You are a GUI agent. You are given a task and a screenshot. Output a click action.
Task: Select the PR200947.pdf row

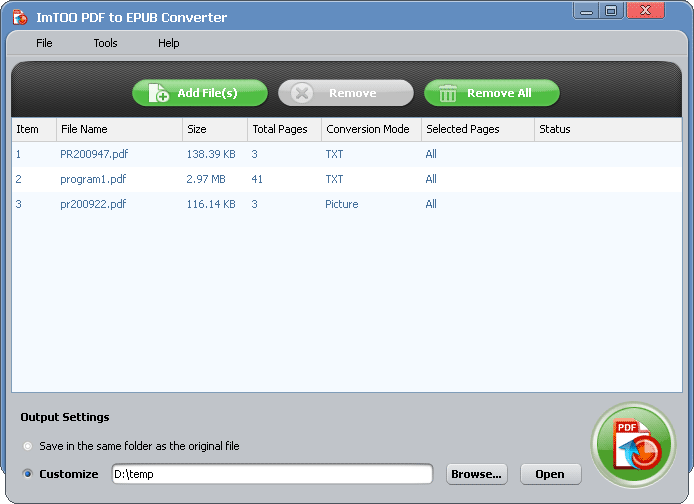(94, 154)
